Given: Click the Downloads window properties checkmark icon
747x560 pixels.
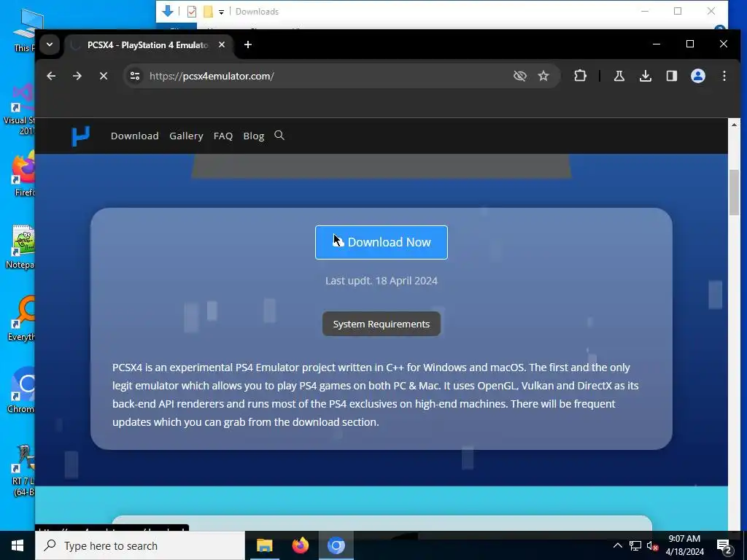Looking at the screenshot, I should coord(192,12).
